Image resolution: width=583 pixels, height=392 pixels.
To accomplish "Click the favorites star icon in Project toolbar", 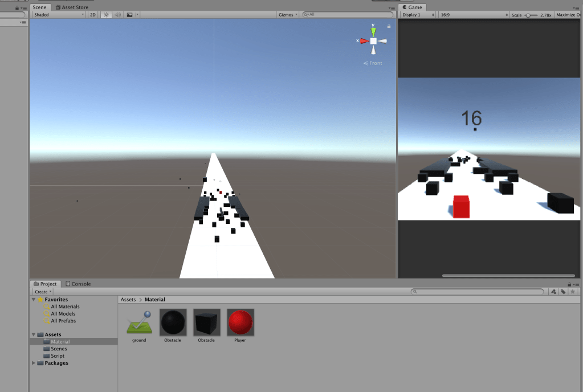I will pyautogui.click(x=573, y=292).
